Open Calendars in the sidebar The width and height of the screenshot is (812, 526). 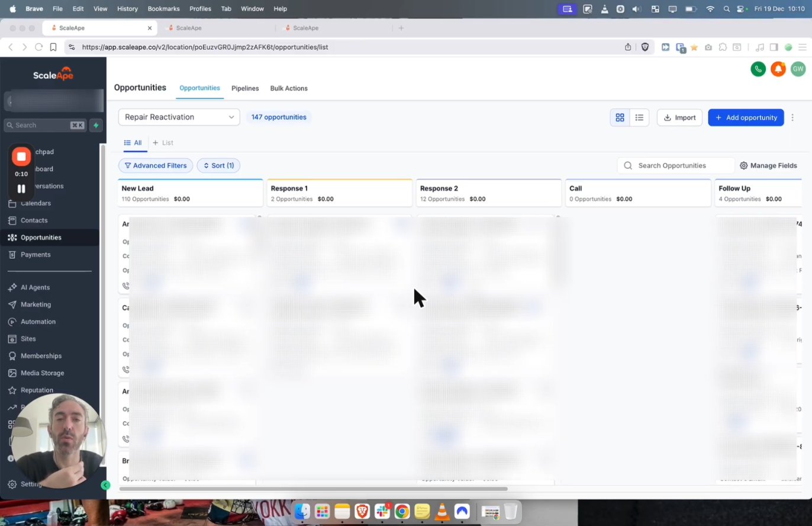(36, 203)
